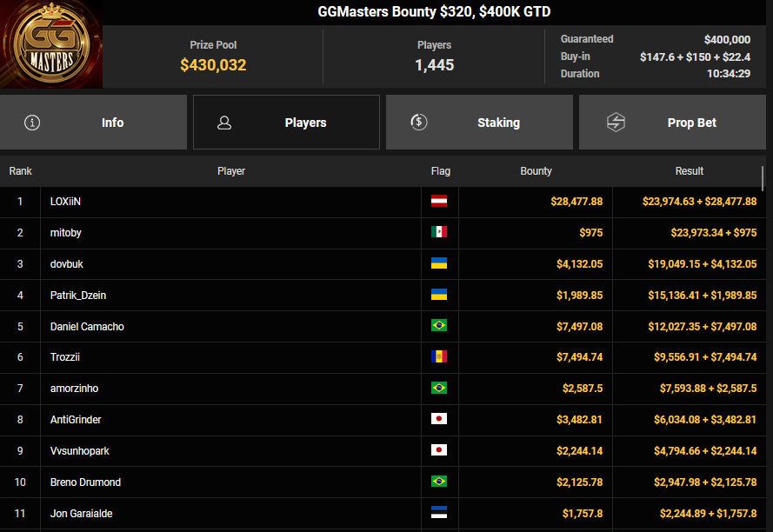
Task: Click the Brazil flag for Daniel Camacho
Action: point(439,326)
